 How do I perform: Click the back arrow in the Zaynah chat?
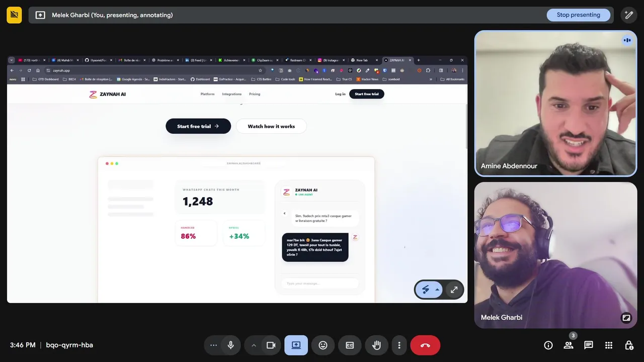(x=284, y=213)
